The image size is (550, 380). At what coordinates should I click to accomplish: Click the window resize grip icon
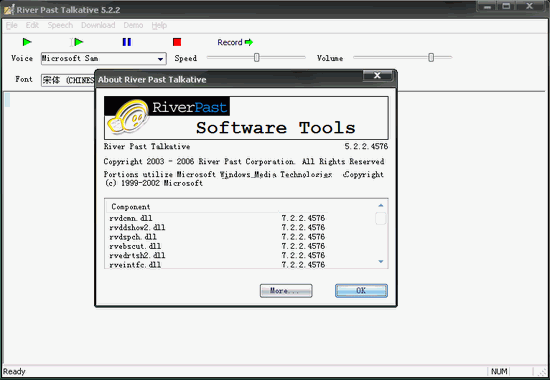[542, 372]
